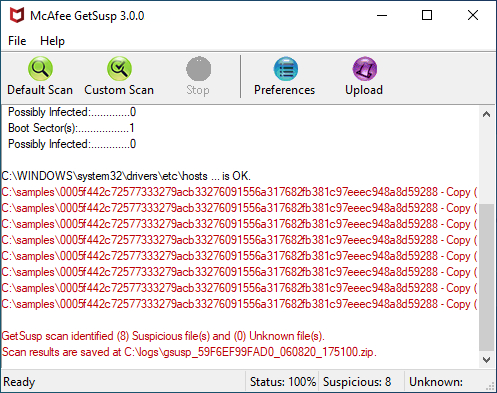
Task: Open the File menu
Action: 17,41
